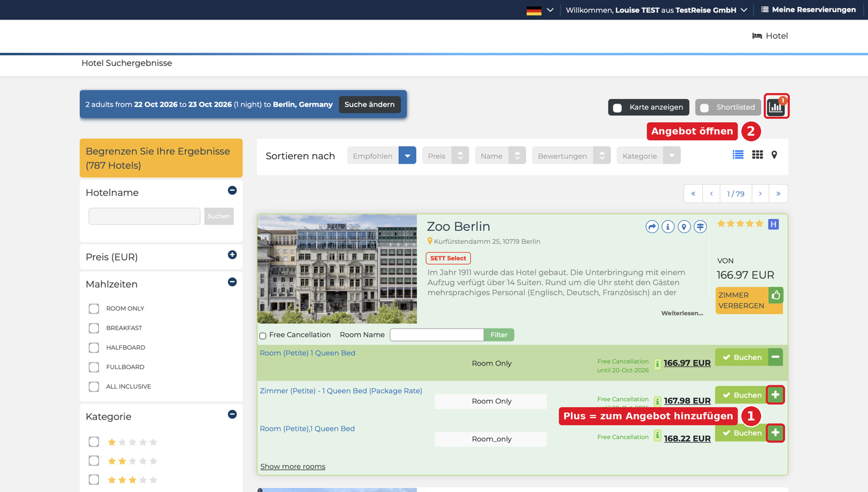Add the 167.98 EUR room to the offer
This screenshot has height=492, width=868.
point(775,395)
